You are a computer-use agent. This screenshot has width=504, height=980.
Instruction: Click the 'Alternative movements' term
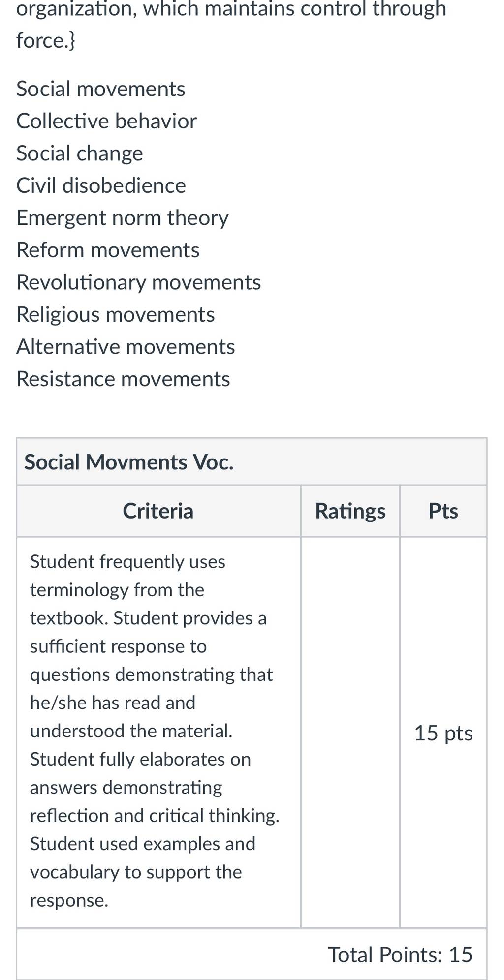pos(126,347)
